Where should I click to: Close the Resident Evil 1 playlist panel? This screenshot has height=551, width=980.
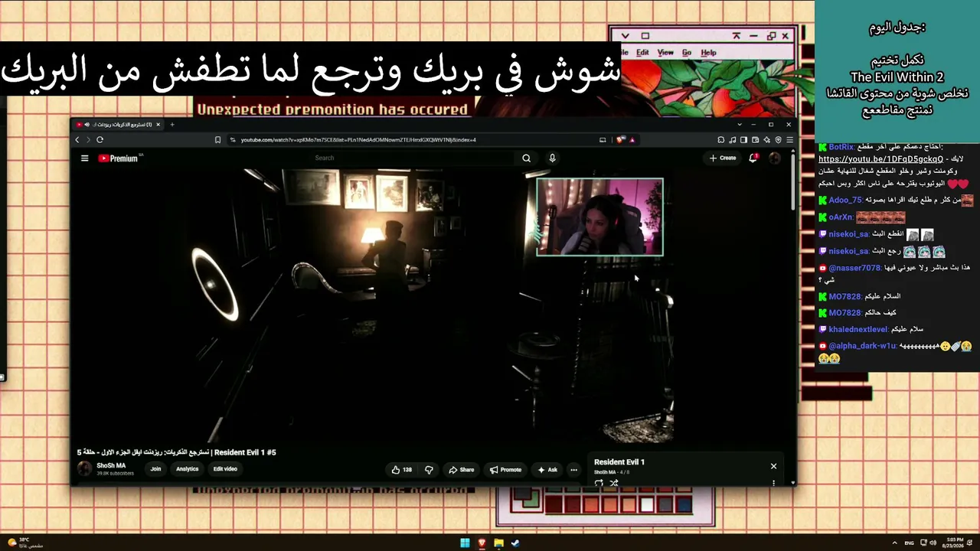(773, 466)
